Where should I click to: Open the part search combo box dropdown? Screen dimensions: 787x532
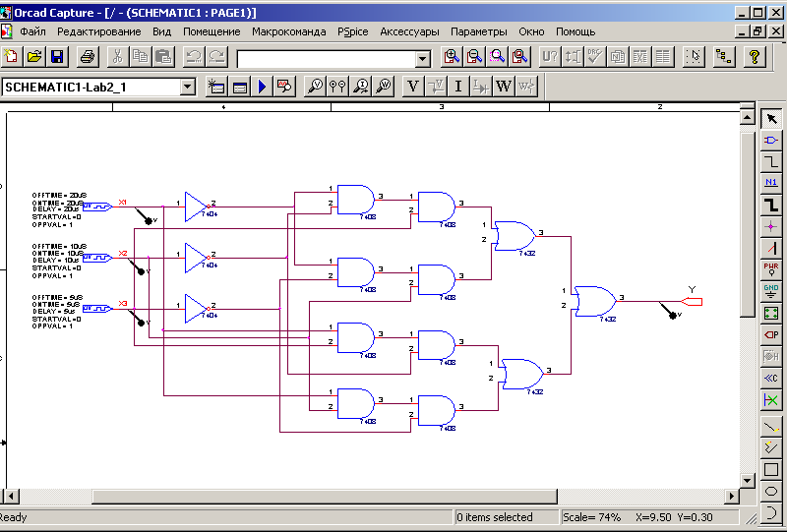(423, 59)
